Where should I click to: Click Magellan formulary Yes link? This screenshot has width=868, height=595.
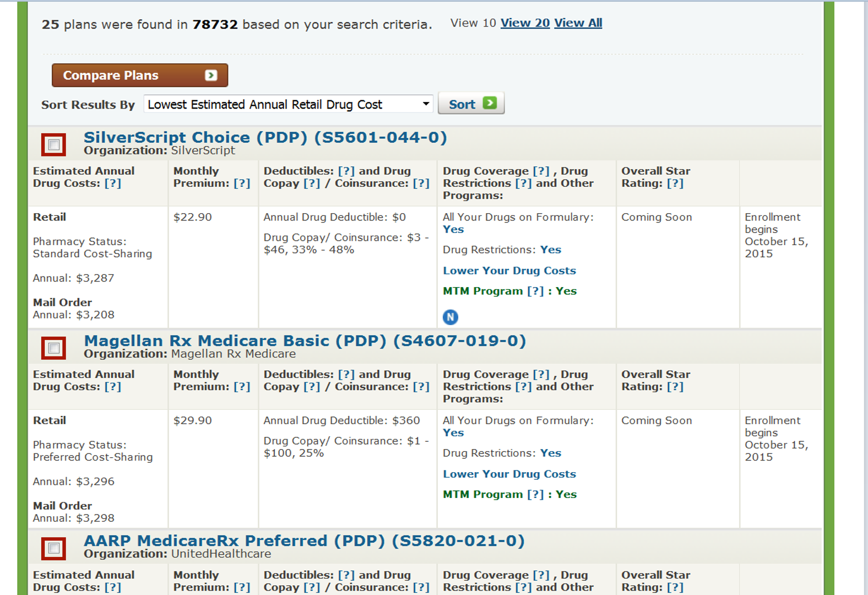coord(453,433)
